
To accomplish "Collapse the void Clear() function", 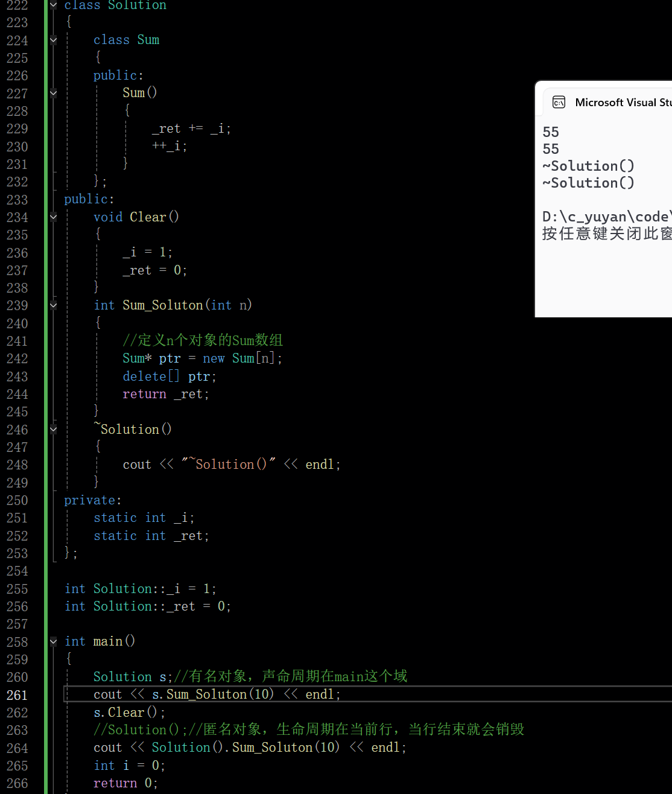I will click(x=53, y=217).
